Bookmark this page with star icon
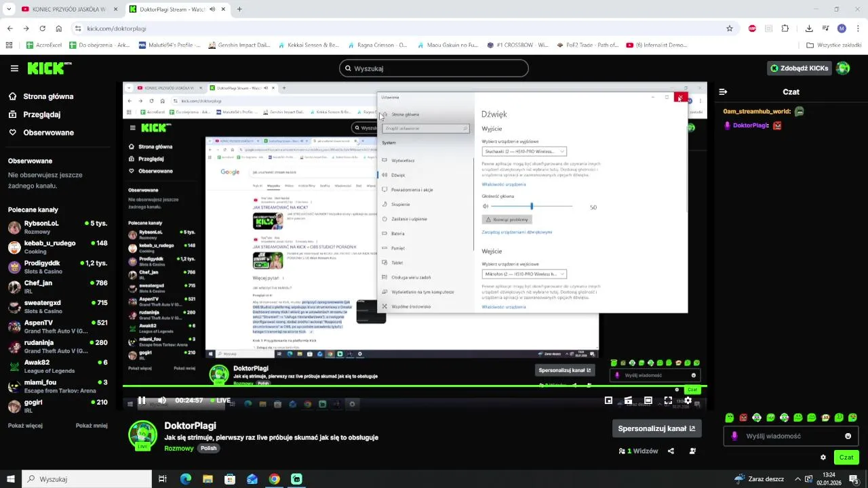Image resolution: width=868 pixels, height=488 pixels. click(x=730, y=28)
